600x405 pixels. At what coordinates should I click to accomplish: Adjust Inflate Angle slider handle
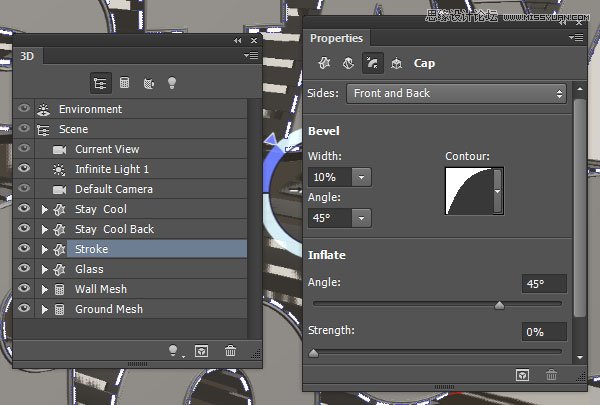(499, 305)
